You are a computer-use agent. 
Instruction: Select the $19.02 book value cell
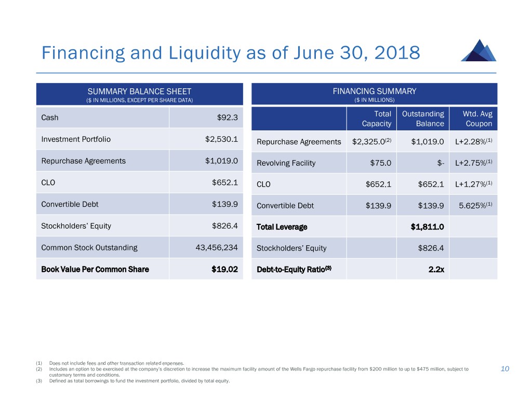(x=225, y=269)
